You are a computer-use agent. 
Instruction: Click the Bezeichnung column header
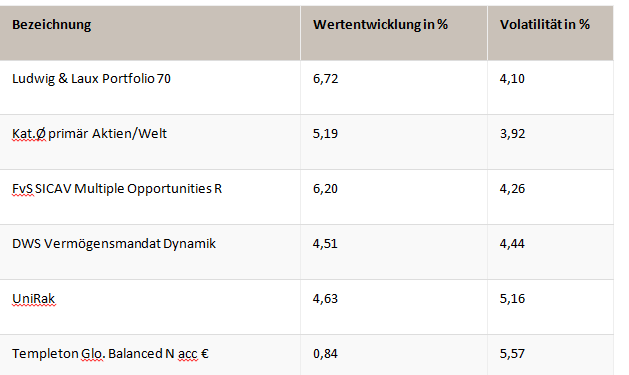(150, 33)
